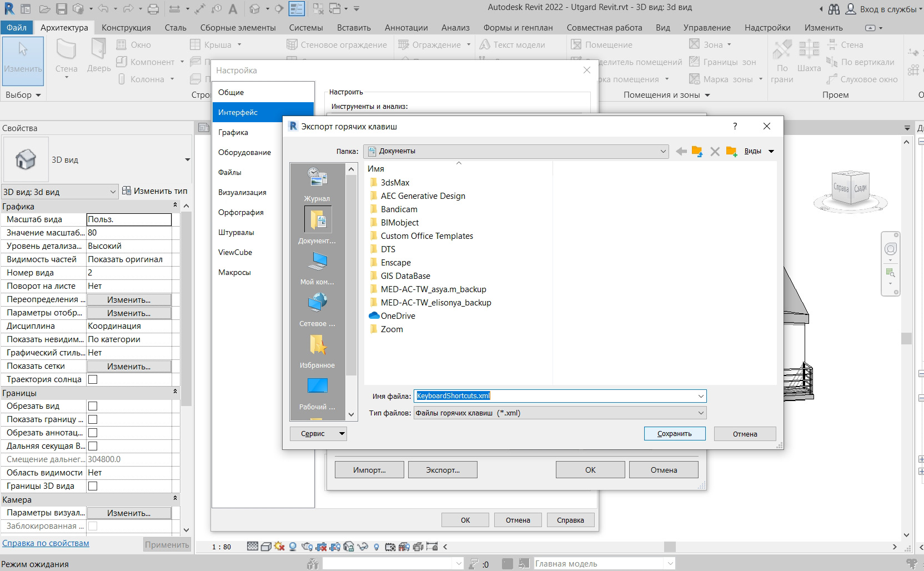The height and width of the screenshot is (571, 924).
Task: Toggle the Траектория солнца checkbox
Action: point(93,379)
